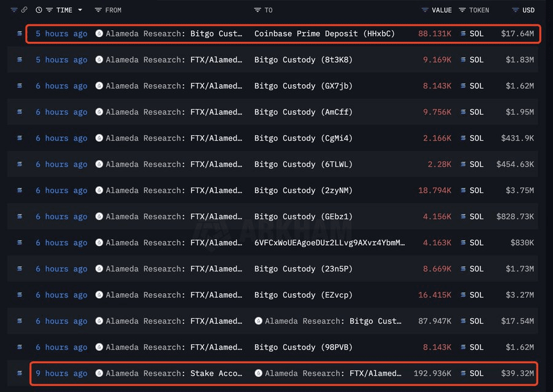
Task: Open Coinbase Prime Deposit (HHxbC) address
Action: tap(324, 34)
